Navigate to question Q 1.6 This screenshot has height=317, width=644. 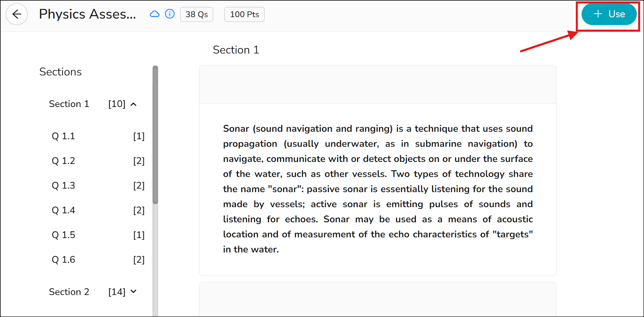98,260
